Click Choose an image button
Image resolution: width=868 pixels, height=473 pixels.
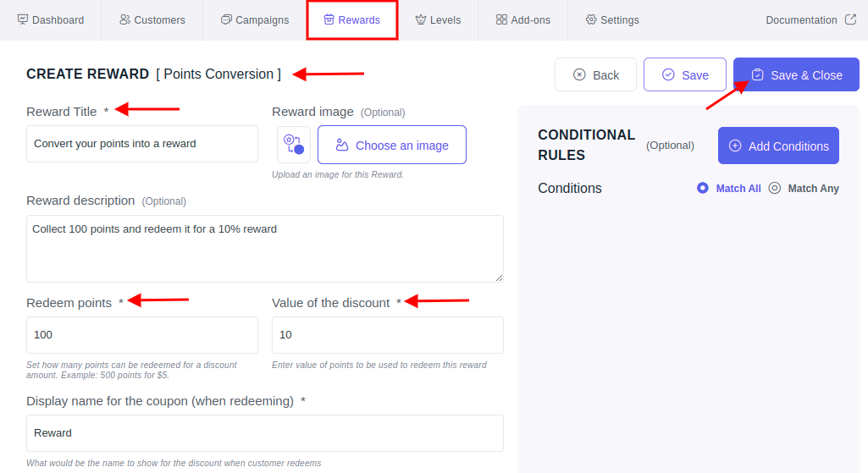[392, 145]
